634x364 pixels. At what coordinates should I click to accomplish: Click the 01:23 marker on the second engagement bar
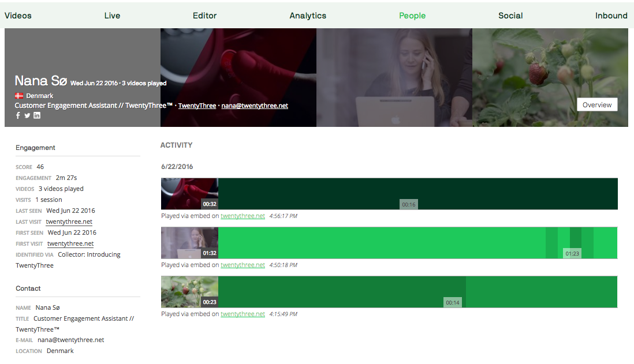click(x=572, y=254)
